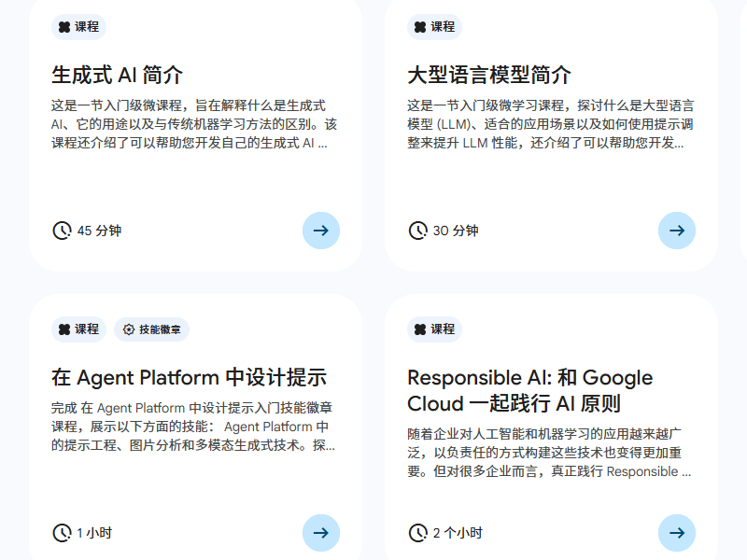
Task: Open the 大型语言模型简介 course arrow button
Action: 677,231
